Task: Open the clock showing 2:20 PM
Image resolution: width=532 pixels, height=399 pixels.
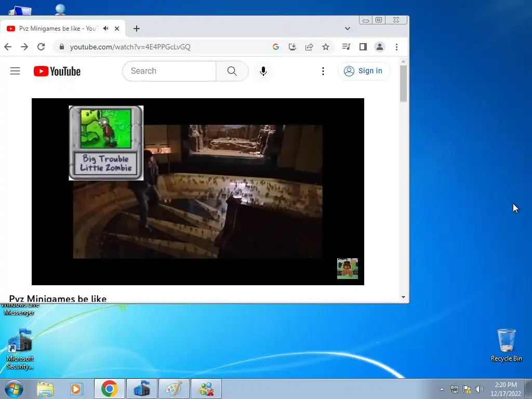Action: 506,389
